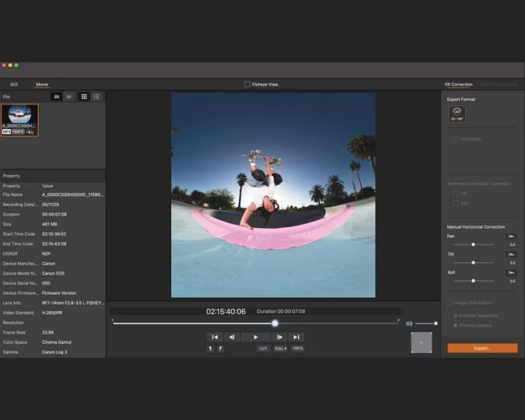Viewport: 525px width, 420px height.
Task: Click the Export button
Action: coord(482,348)
